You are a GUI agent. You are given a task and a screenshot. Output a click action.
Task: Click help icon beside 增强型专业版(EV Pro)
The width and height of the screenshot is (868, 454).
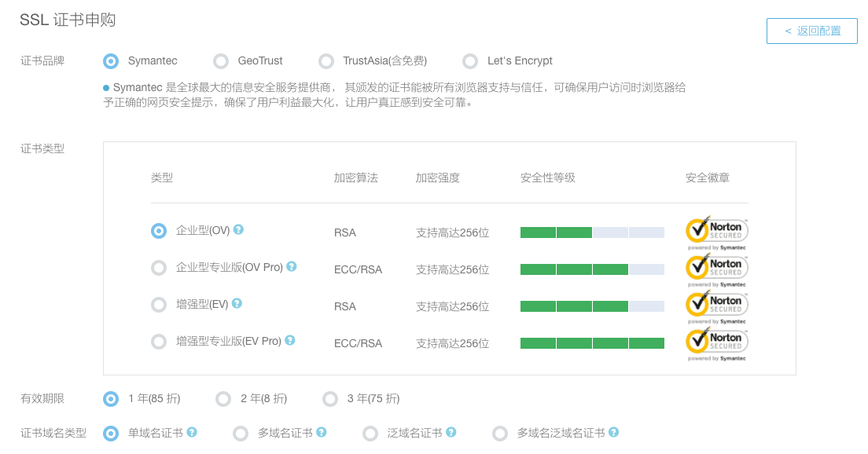(290, 342)
